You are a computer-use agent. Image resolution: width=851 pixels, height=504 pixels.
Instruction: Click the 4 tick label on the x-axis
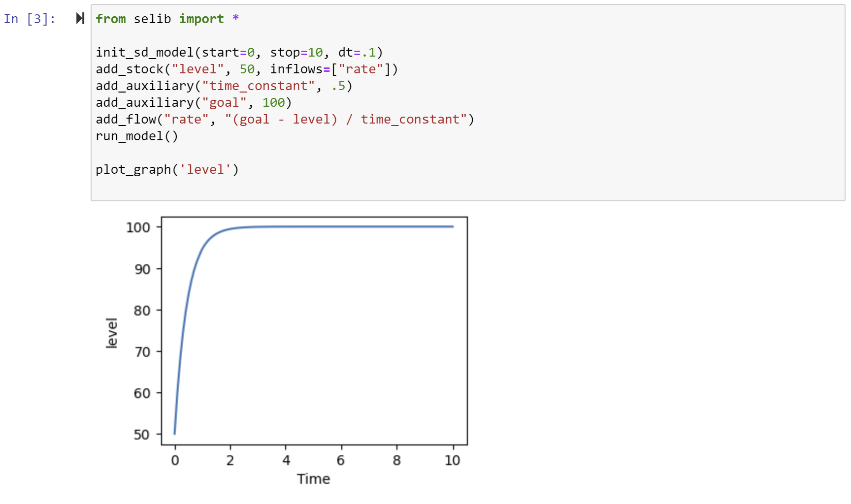pyautogui.click(x=286, y=461)
